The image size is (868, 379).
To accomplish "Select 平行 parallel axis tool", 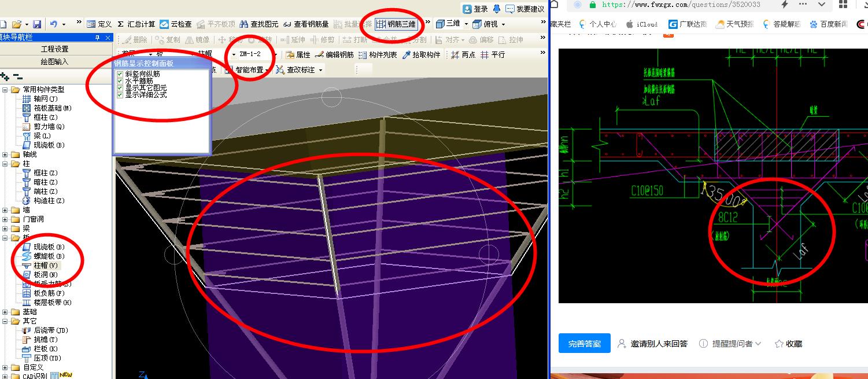I will point(492,55).
